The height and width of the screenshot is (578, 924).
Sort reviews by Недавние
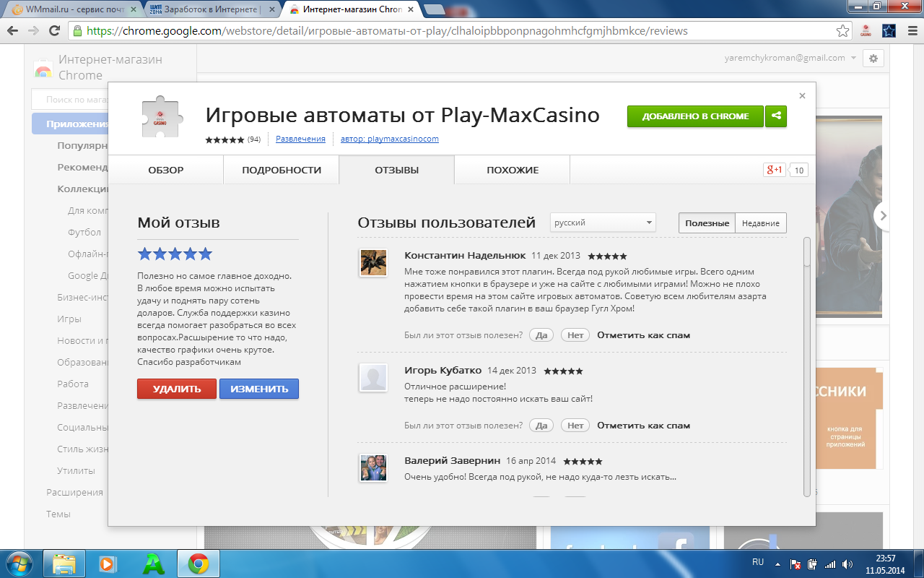[x=761, y=223]
